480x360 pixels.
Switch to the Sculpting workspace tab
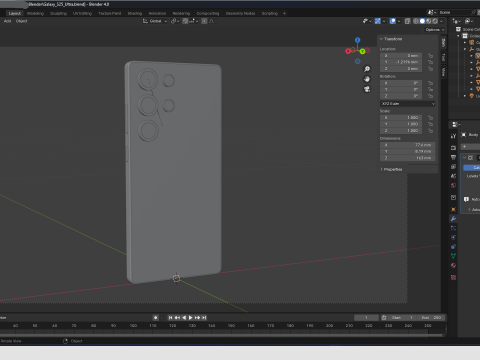tap(58, 13)
